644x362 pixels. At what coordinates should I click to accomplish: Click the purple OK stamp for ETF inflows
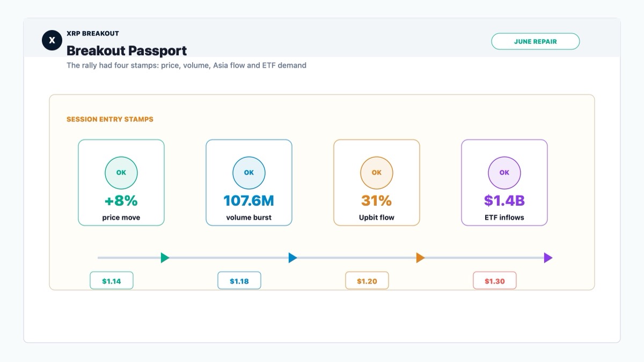pos(504,173)
